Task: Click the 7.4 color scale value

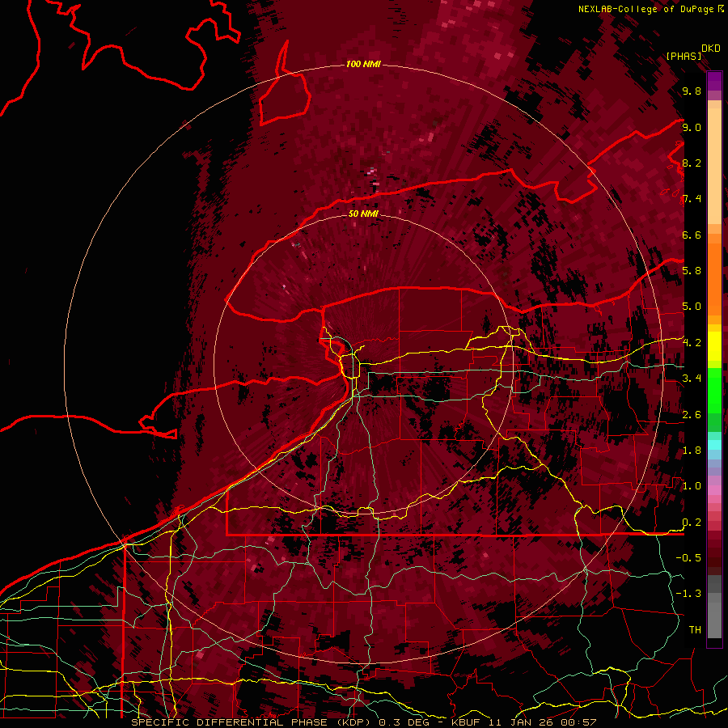Action: click(692, 199)
